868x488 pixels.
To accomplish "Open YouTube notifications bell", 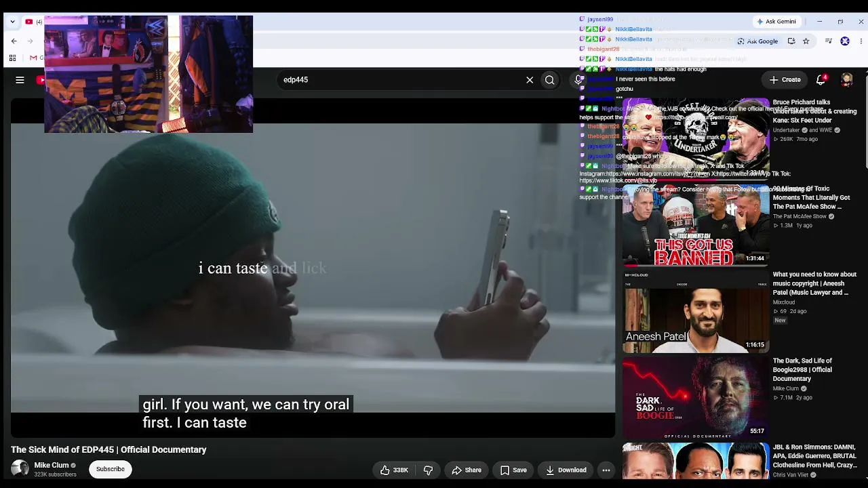I will (x=821, y=79).
